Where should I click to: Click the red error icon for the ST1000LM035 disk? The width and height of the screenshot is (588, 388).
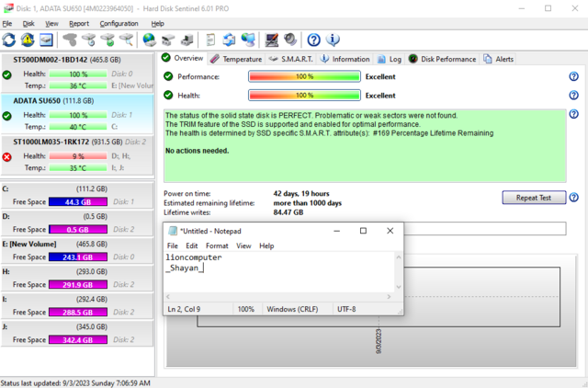click(x=7, y=156)
